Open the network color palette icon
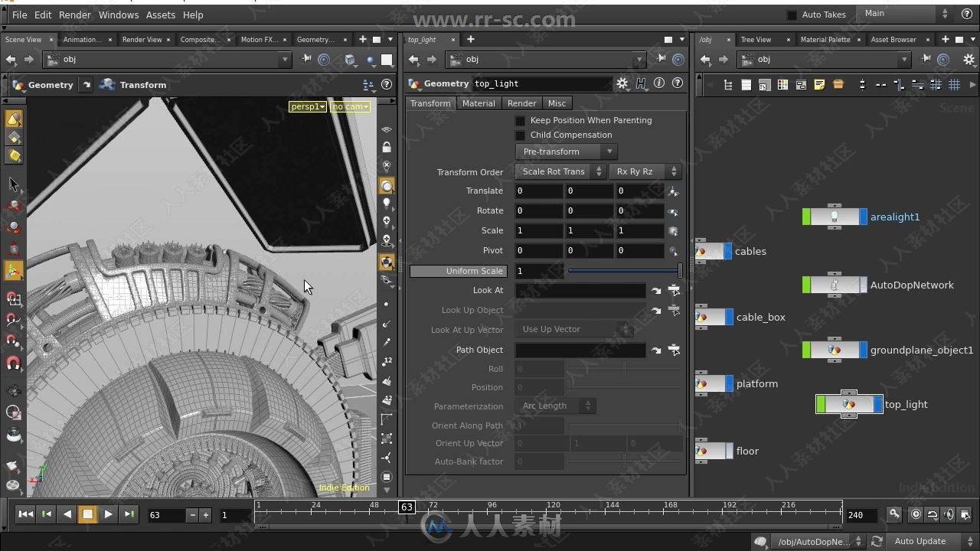 point(782,85)
